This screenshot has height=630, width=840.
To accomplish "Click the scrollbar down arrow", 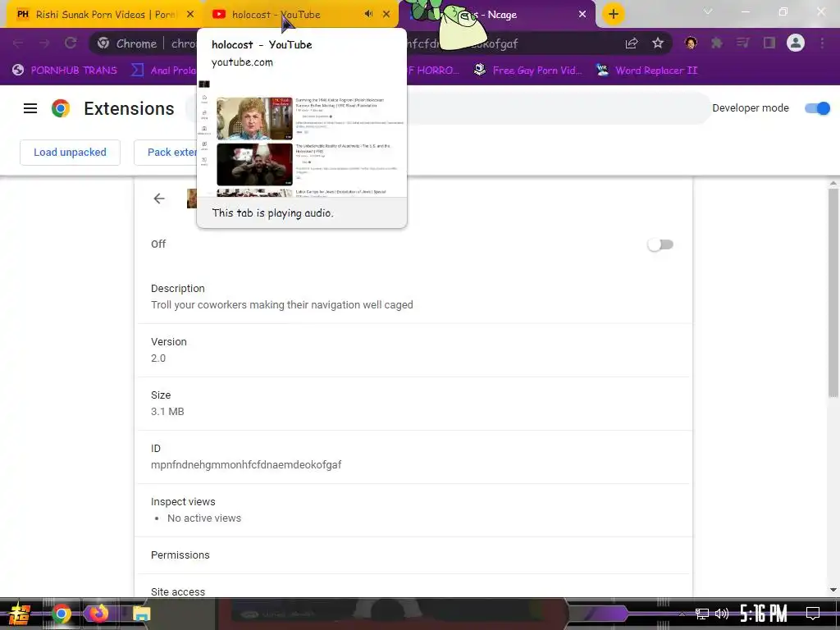I will pyautogui.click(x=833, y=590).
